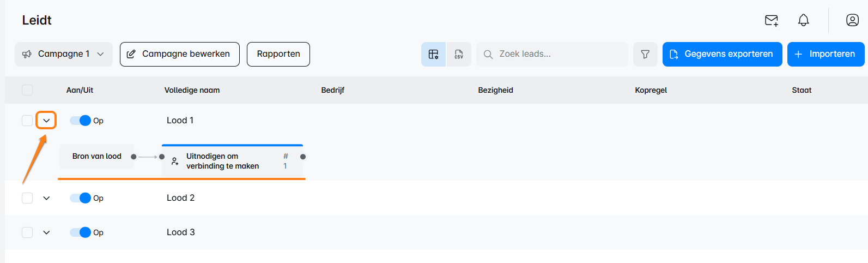Screen dimensions: 868x263
Task: Disable the Lood 2 switch
Action: click(x=81, y=198)
